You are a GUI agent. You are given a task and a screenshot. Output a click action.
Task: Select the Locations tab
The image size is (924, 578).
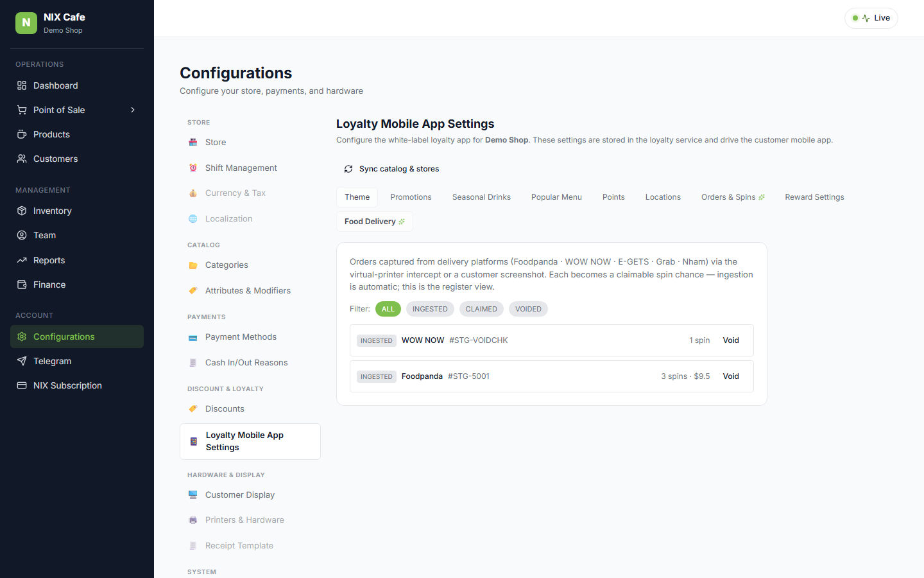pyautogui.click(x=663, y=197)
